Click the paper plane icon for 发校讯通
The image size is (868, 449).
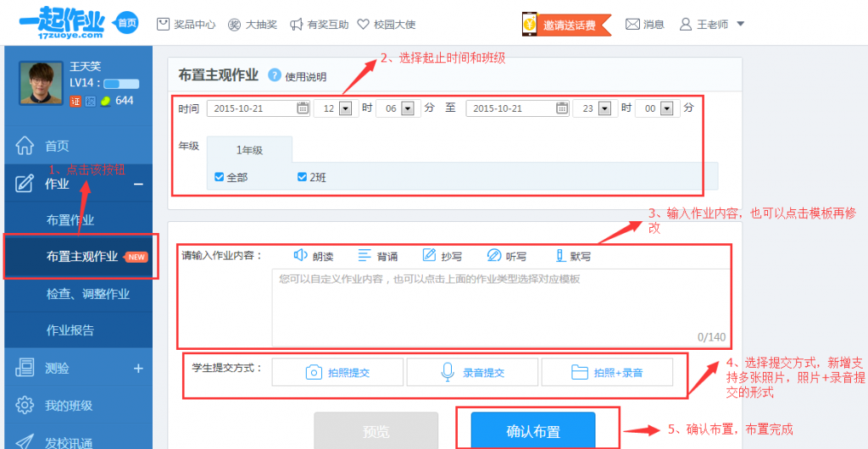pyautogui.click(x=25, y=441)
